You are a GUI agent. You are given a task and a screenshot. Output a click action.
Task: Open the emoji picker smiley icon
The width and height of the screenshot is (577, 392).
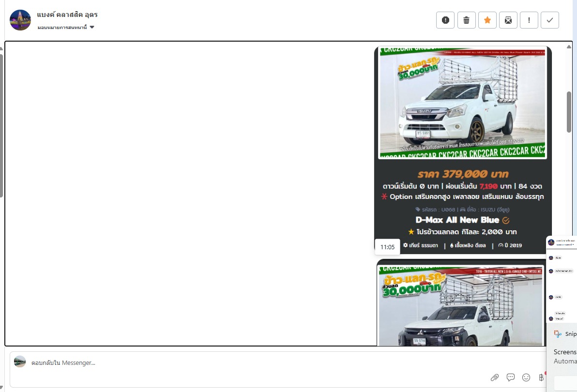coord(526,377)
